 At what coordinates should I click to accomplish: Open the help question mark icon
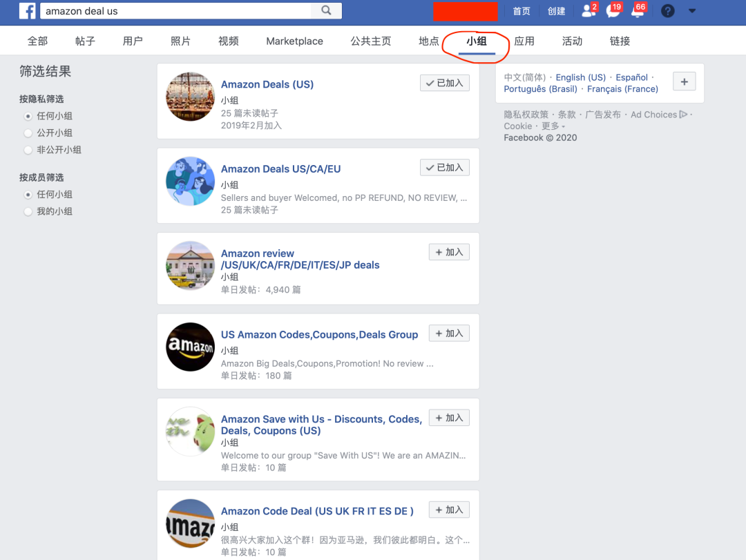pyautogui.click(x=667, y=10)
